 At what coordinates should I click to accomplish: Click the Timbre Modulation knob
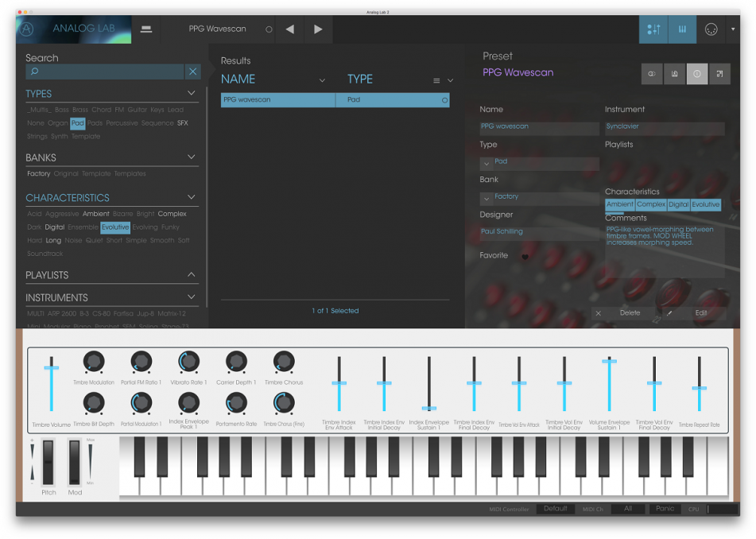point(94,362)
